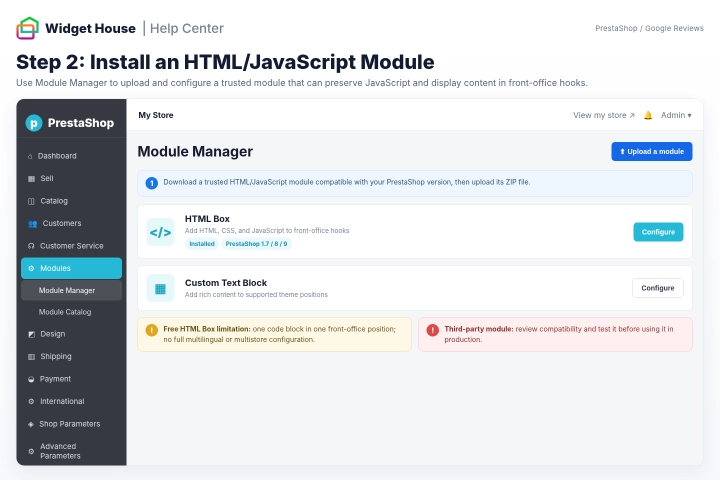Click the red third-party alert icon

(x=433, y=330)
